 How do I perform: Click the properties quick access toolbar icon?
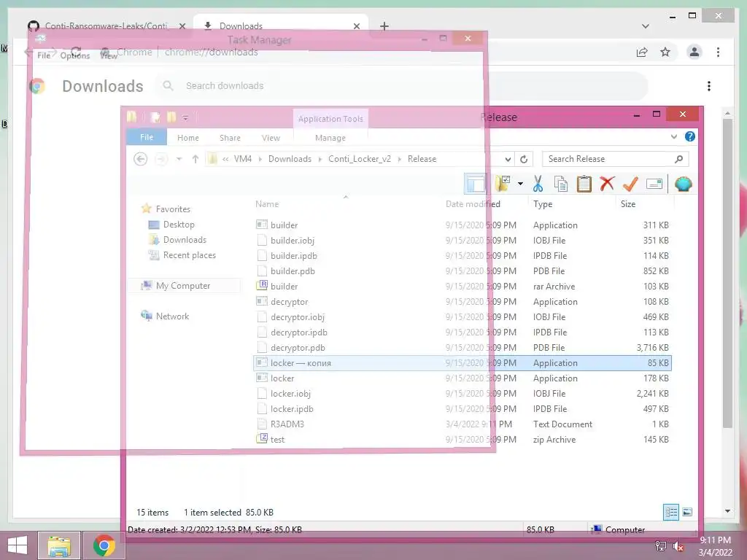[155, 117]
